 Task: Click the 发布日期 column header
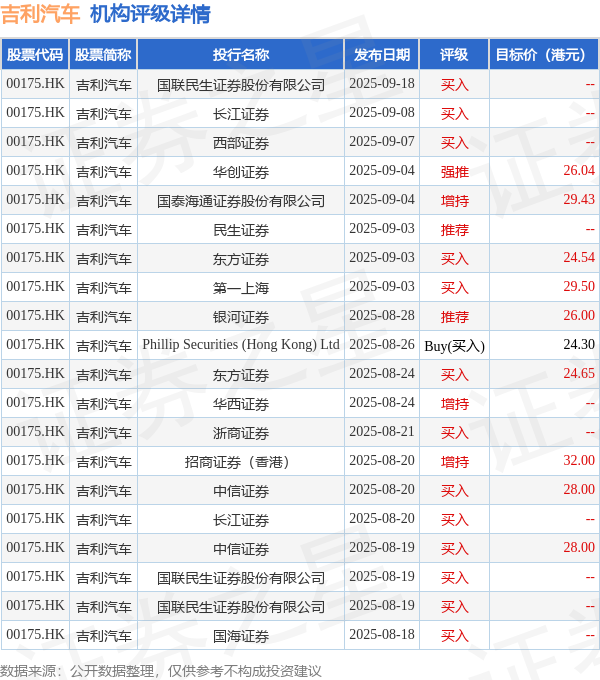pos(382,55)
